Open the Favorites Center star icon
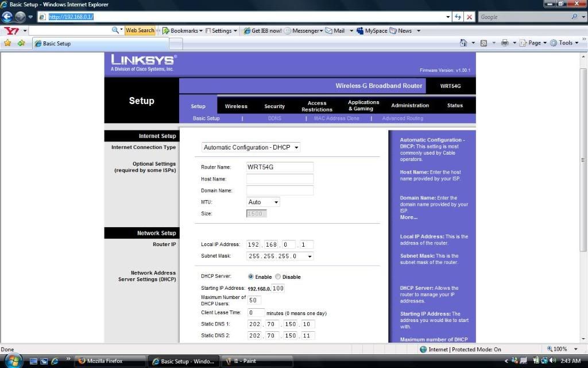588x368 pixels. point(7,43)
